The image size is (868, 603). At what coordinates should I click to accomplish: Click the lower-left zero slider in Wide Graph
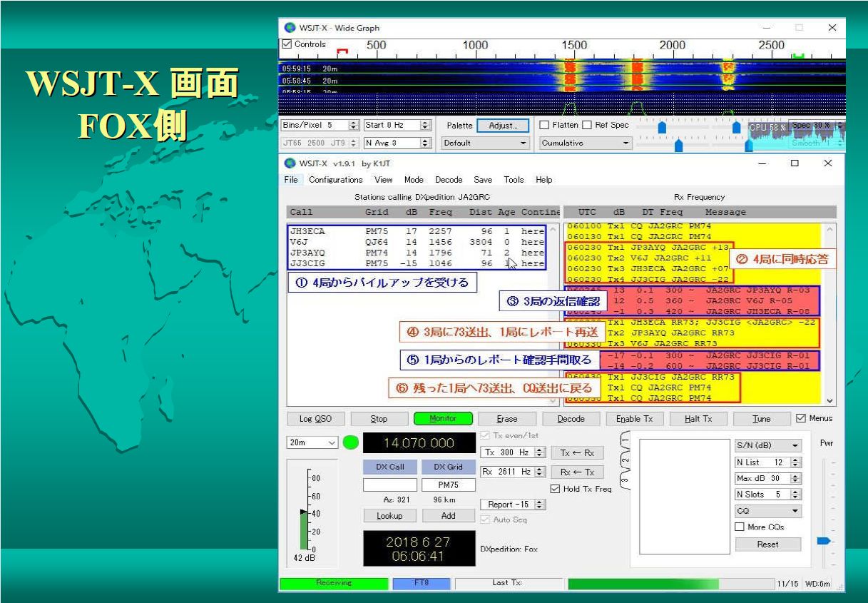678,146
